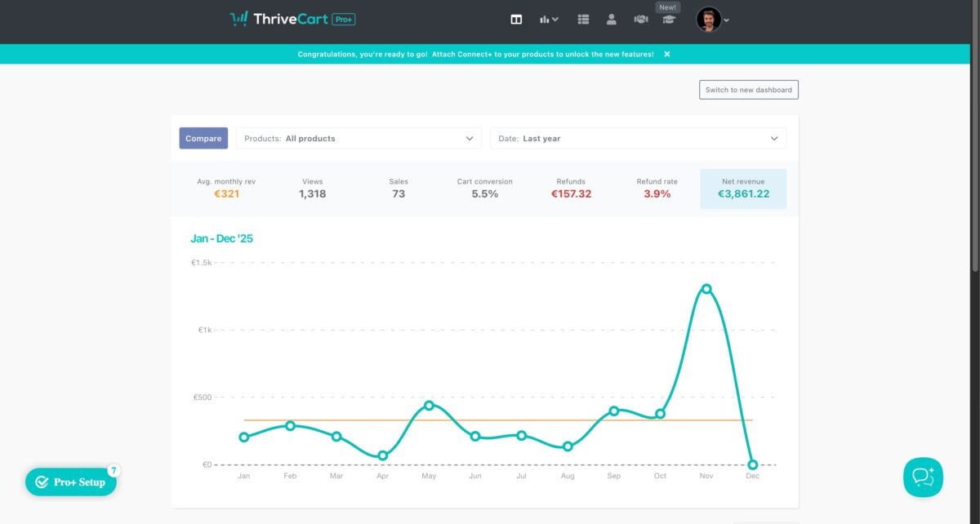Image resolution: width=980 pixels, height=524 pixels.
Task: Click the Compare button
Action: (203, 139)
